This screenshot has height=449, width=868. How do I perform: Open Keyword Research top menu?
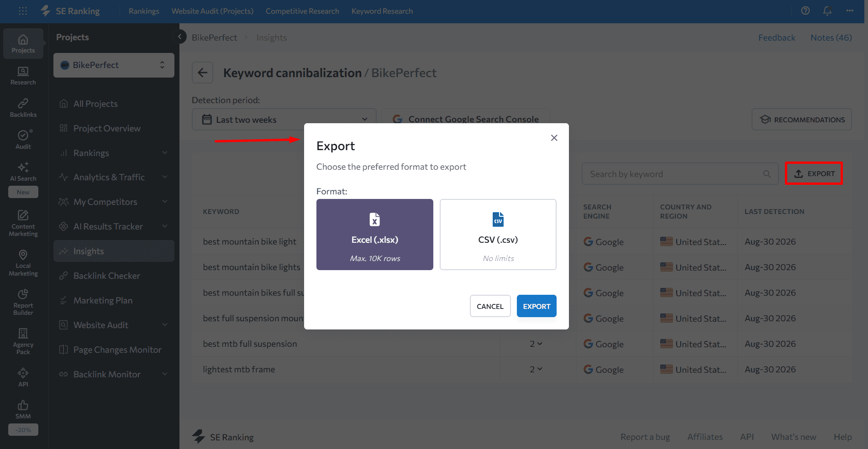pyautogui.click(x=382, y=11)
